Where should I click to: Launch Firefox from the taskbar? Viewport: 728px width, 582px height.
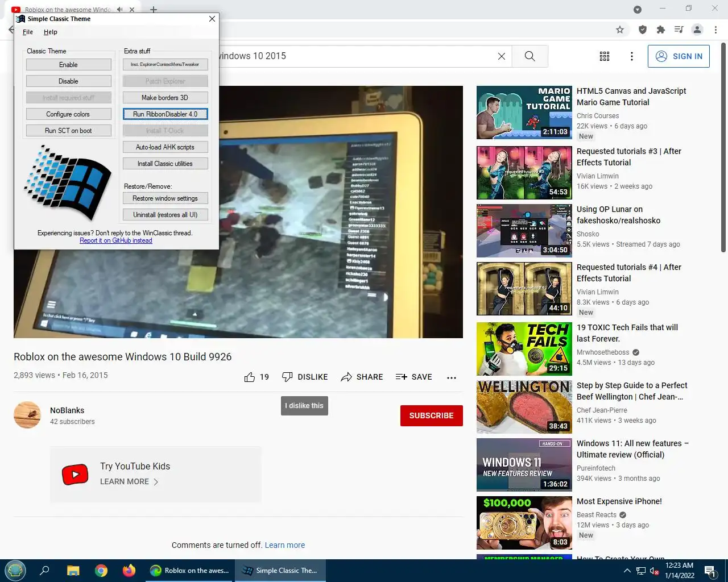tap(129, 571)
